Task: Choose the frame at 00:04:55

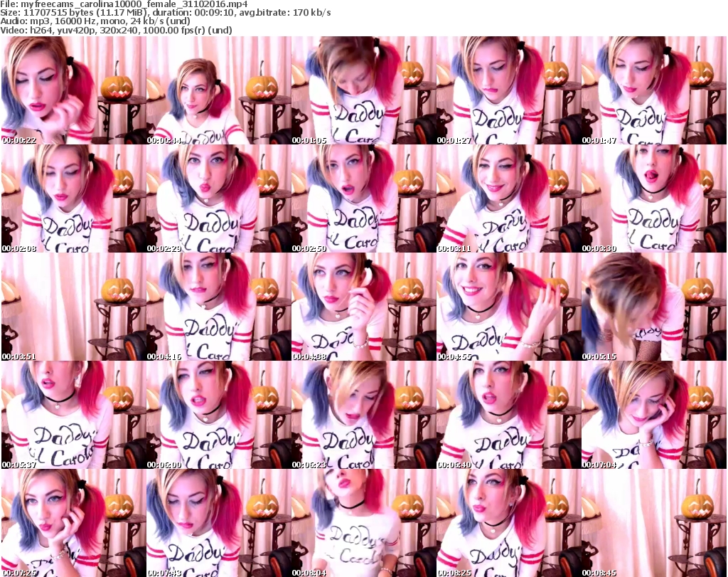Action: (508, 307)
